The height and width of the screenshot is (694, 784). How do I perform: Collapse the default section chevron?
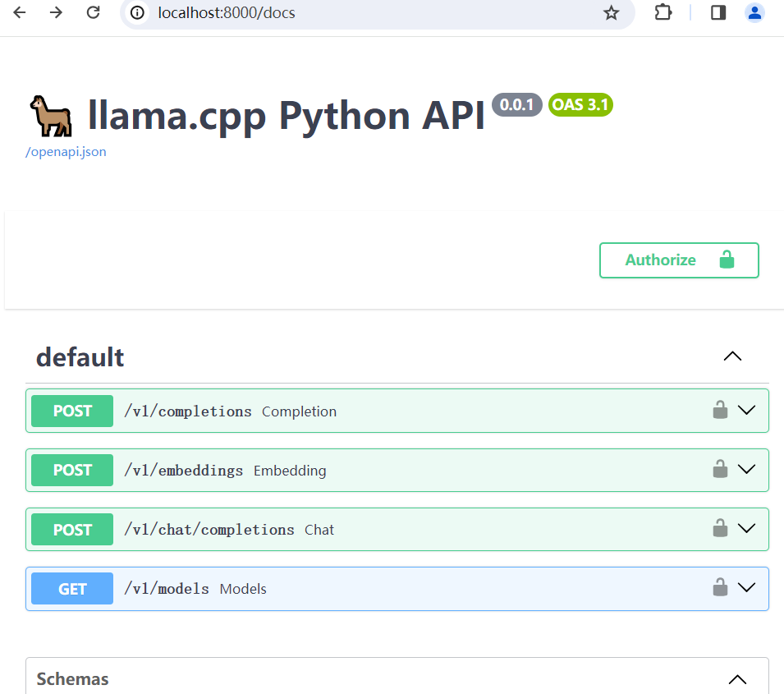click(x=732, y=356)
